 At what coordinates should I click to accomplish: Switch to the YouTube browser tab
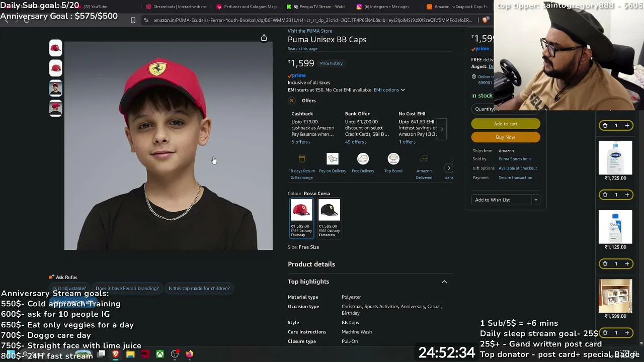coord(96,7)
